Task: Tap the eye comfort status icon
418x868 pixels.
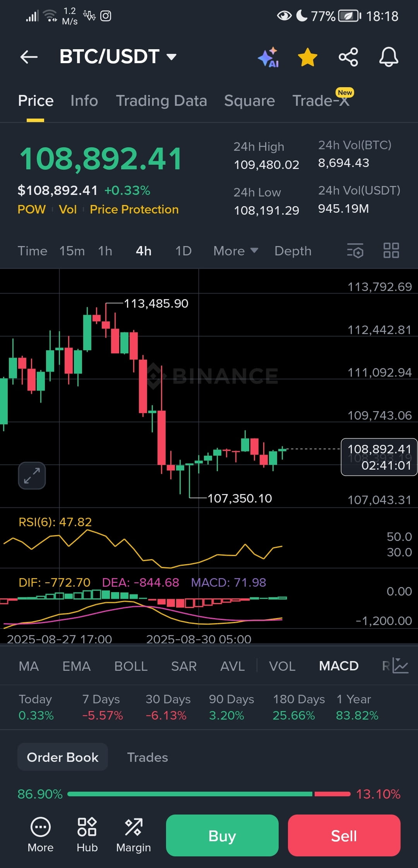Action: point(284,16)
